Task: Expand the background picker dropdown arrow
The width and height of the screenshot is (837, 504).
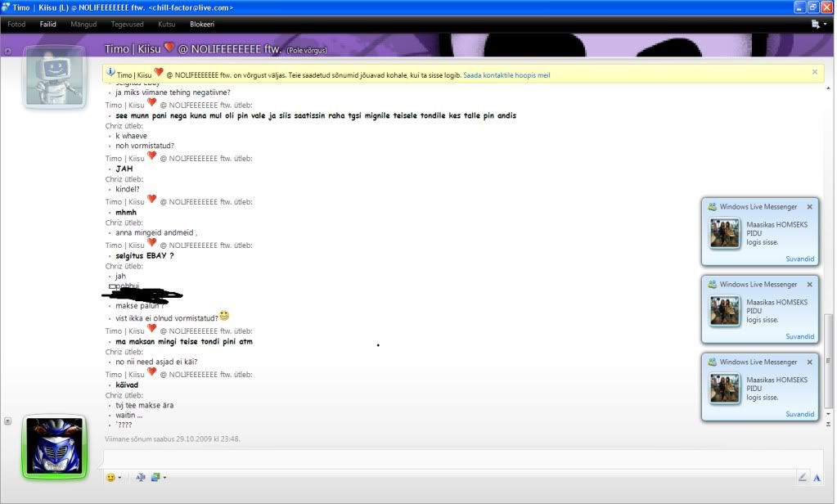Action: pyautogui.click(x=164, y=478)
